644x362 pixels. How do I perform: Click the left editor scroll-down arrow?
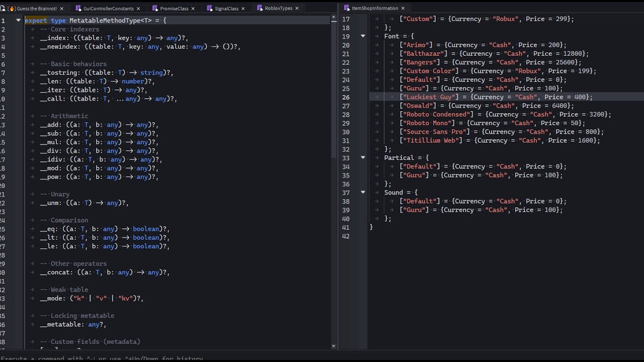coord(334,346)
